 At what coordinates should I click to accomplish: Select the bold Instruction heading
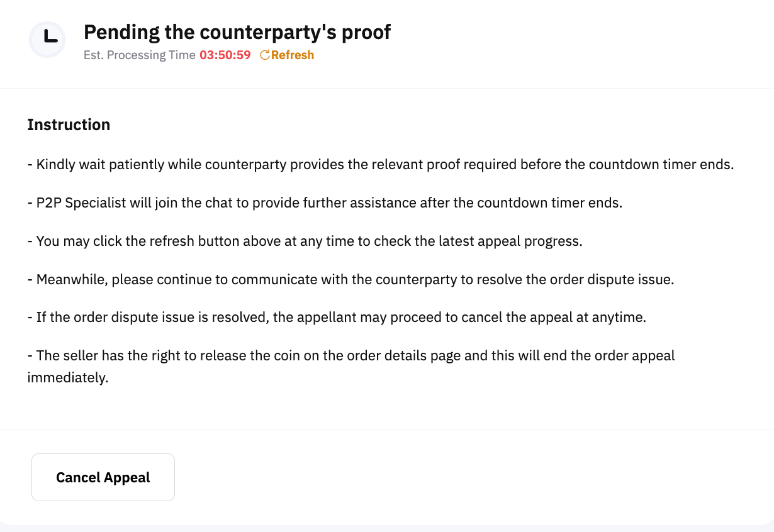(69, 125)
